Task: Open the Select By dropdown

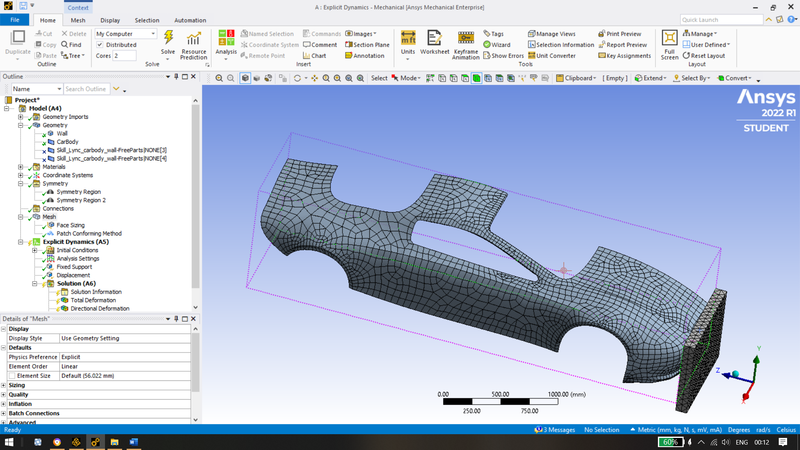Action: [691, 78]
